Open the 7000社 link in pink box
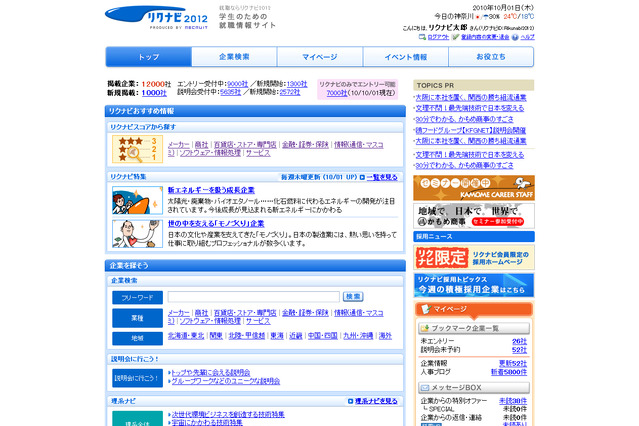The height and width of the screenshot is (426, 639). click(336, 93)
